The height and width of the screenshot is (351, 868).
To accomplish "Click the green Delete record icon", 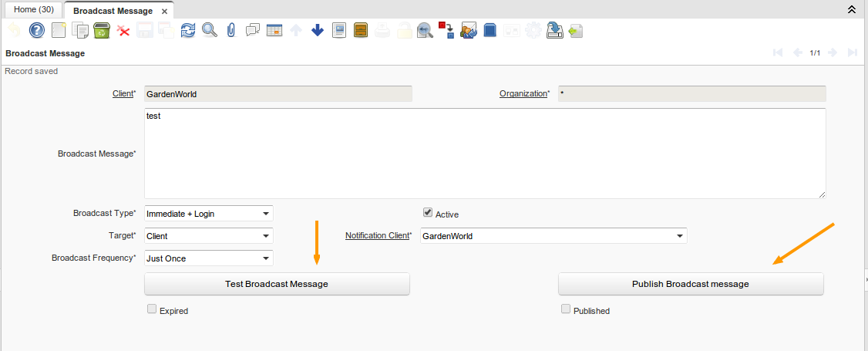I will pos(101,30).
